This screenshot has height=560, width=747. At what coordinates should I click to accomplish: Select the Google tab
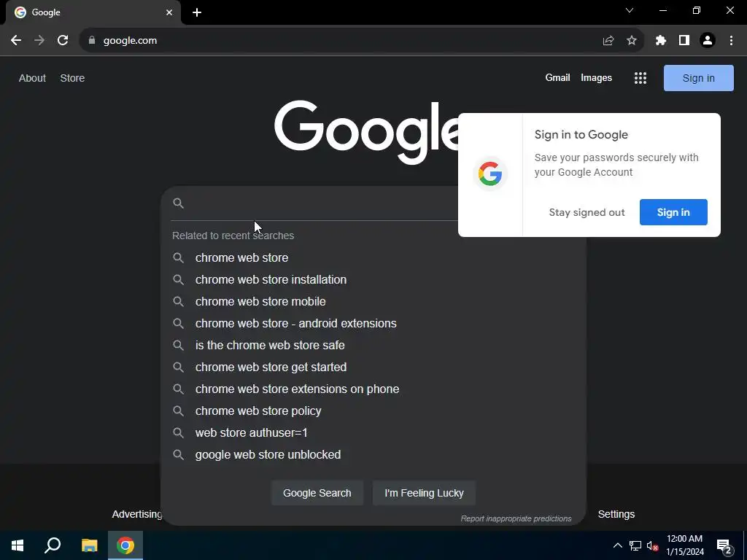93,12
